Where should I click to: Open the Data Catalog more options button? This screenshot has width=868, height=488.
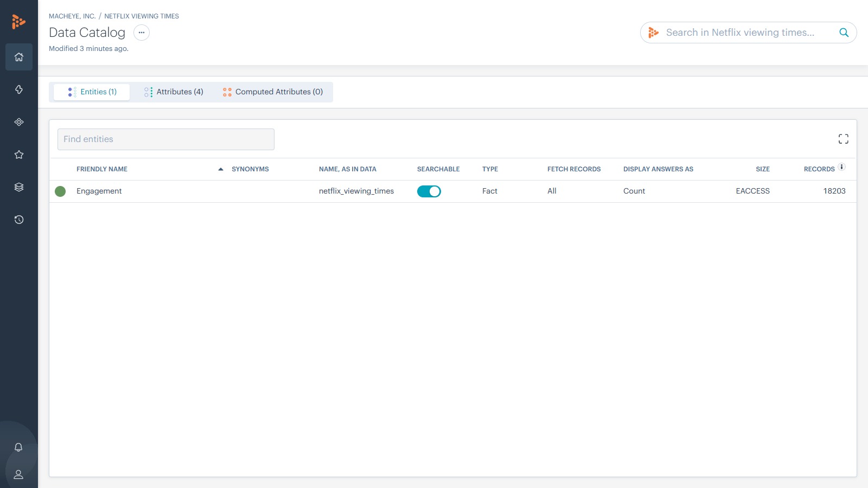click(142, 33)
